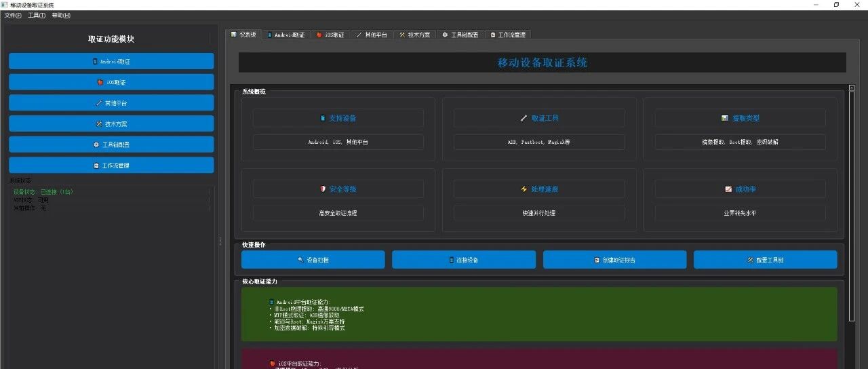Maximize the application window
This screenshot has height=369, width=868.
point(836,5)
